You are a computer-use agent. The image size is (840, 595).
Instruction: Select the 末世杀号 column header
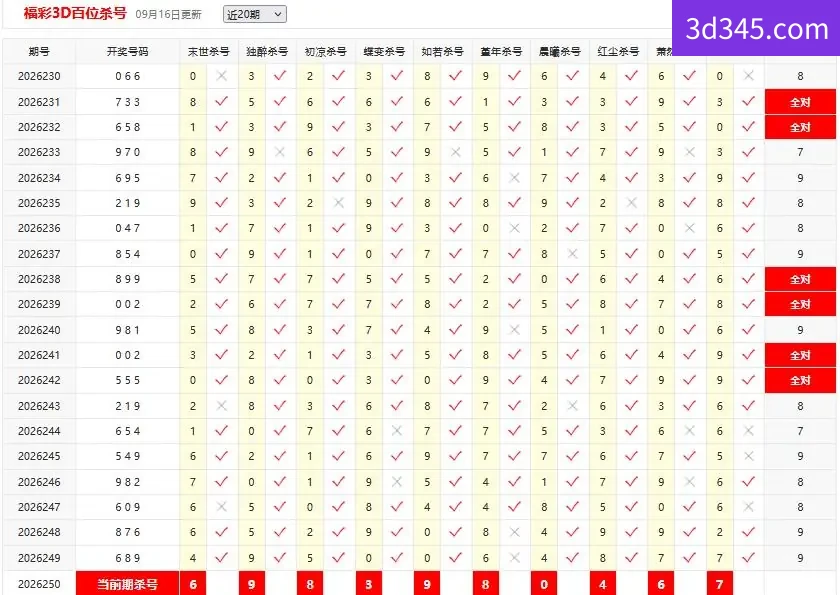pyautogui.click(x=208, y=51)
